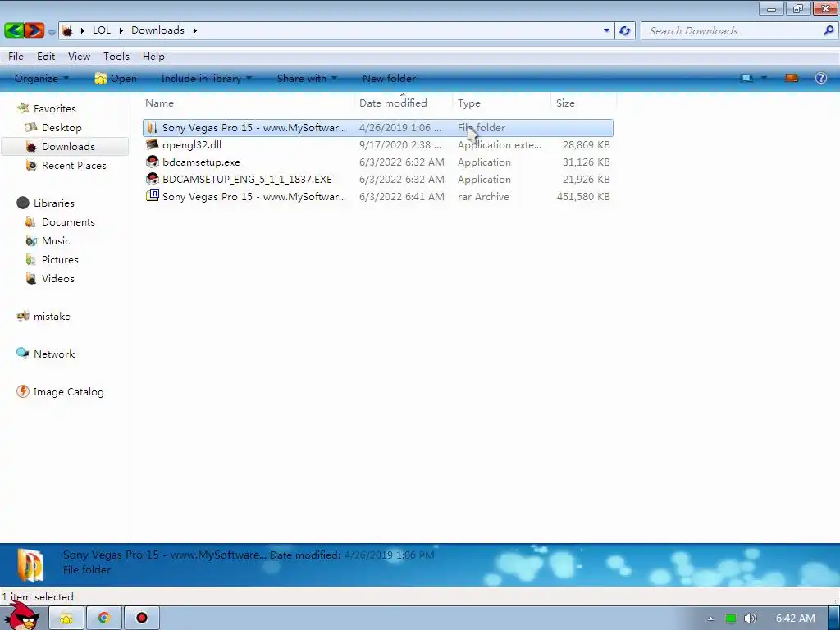Select the Sony Vegas Pro 15 file folder

tap(377, 127)
